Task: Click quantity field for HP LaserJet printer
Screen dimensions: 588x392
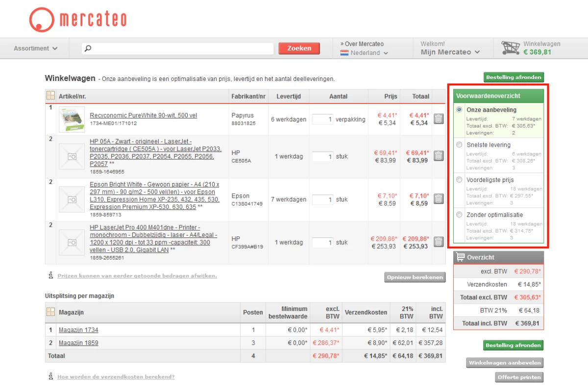Action: coord(322,242)
